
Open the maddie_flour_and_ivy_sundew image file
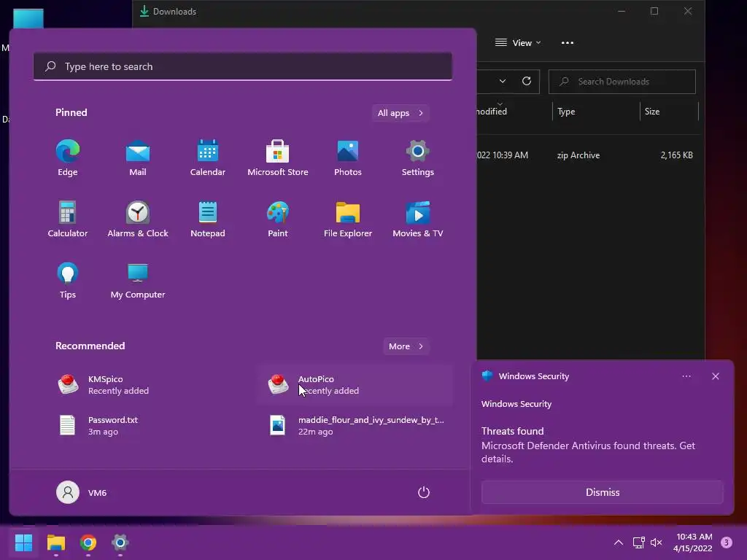coord(355,426)
